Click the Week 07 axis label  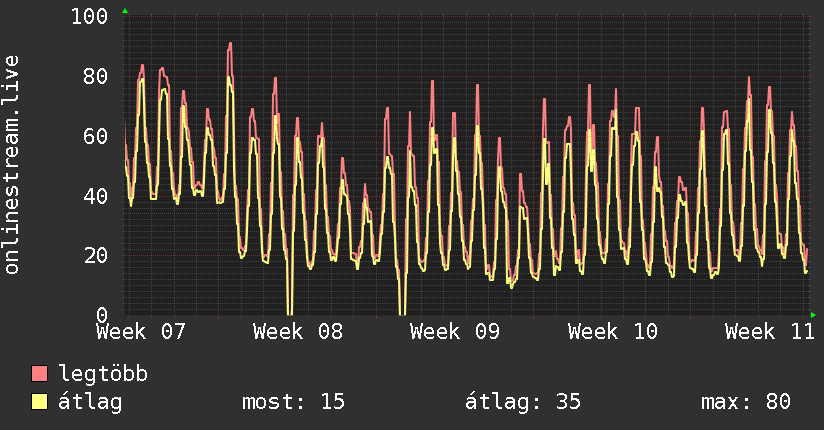pyautogui.click(x=141, y=332)
